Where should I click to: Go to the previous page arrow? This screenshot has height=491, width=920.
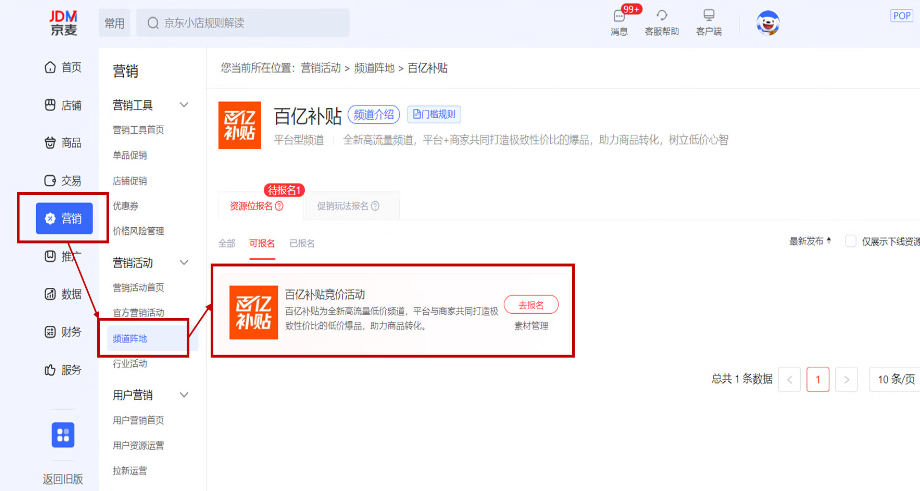pos(789,380)
